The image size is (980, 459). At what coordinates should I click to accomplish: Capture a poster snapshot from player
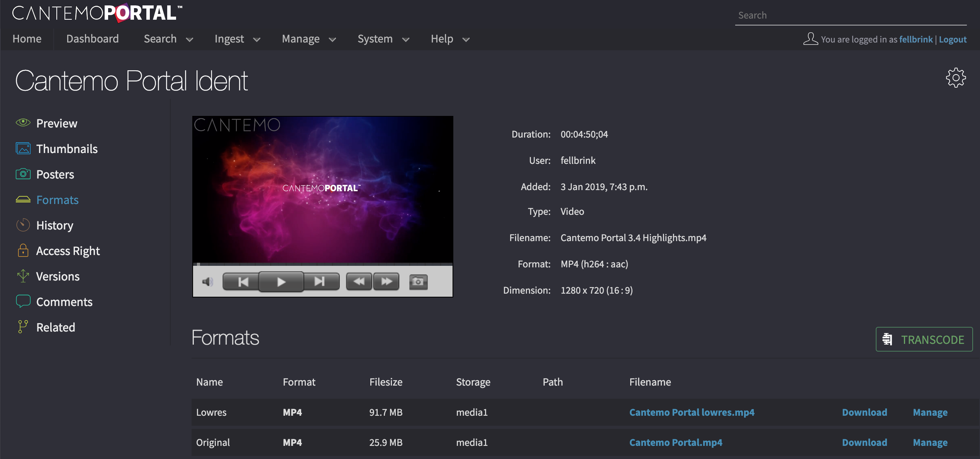(419, 282)
